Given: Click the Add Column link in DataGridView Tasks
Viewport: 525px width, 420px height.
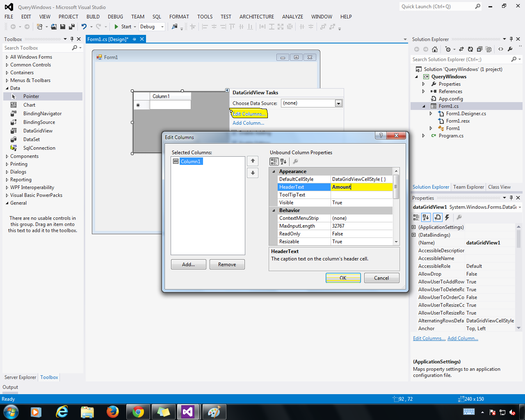Looking at the screenshot, I should click(248, 123).
